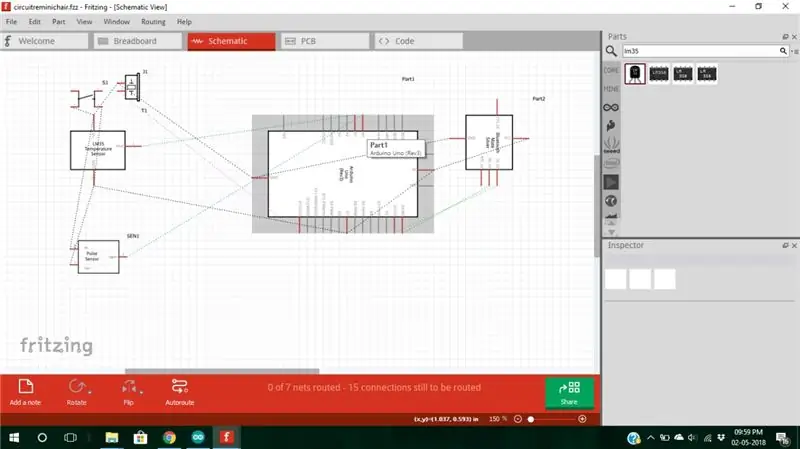
Task: Click the canvas vertical scrollbar
Action: [x=597, y=204]
